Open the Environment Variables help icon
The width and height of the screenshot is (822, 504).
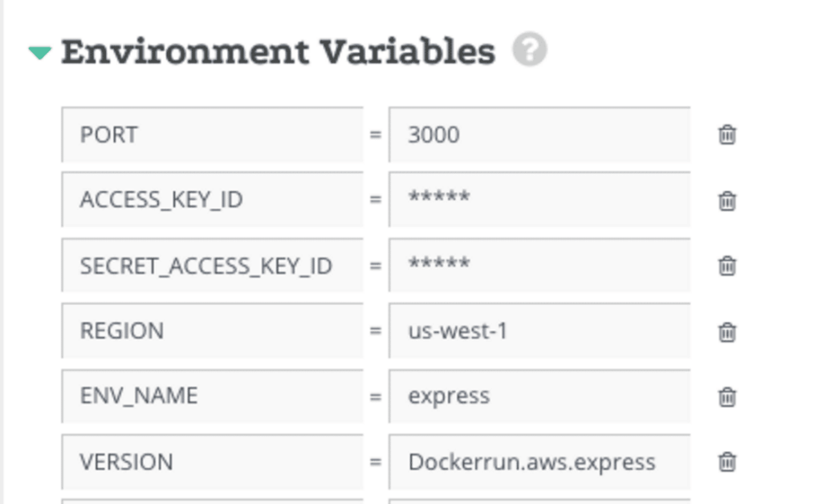coord(530,50)
